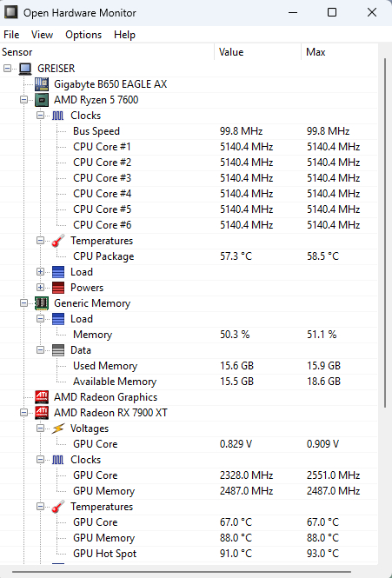The width and height of the screenshot is (392, 578).
Task: Collapse the GREISER root node
Action: [x=7, y=69]
